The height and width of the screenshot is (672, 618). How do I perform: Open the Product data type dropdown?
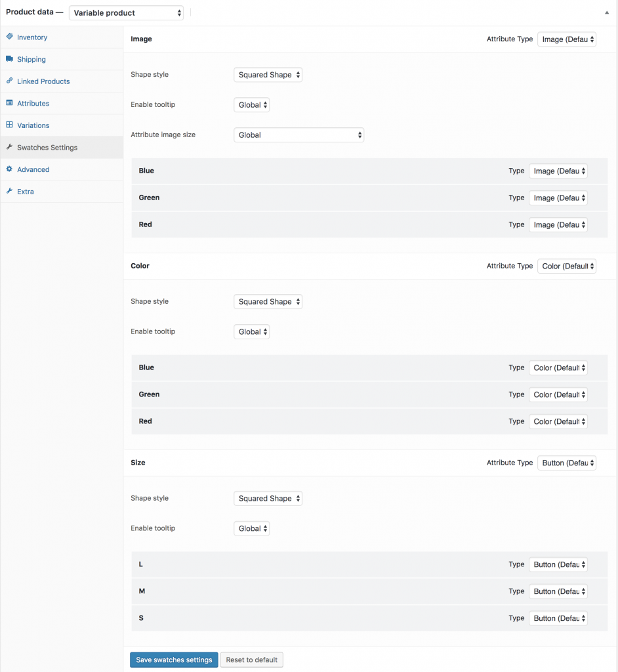coord(126,12)
